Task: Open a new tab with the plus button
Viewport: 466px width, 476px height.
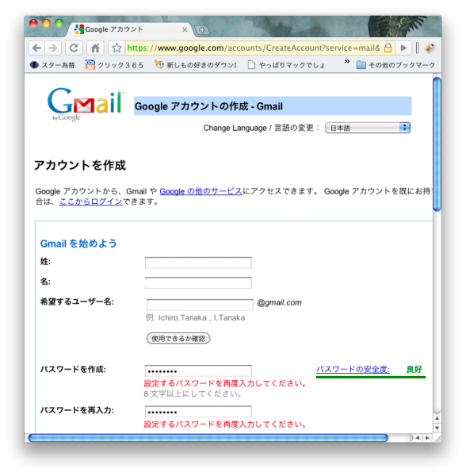Action: pyautogui.click(x=202, y=30)
